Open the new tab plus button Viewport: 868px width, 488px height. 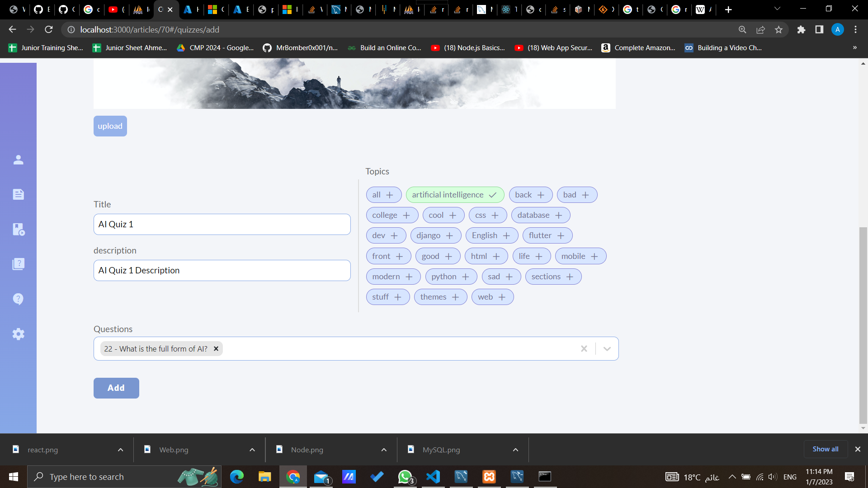728,9
